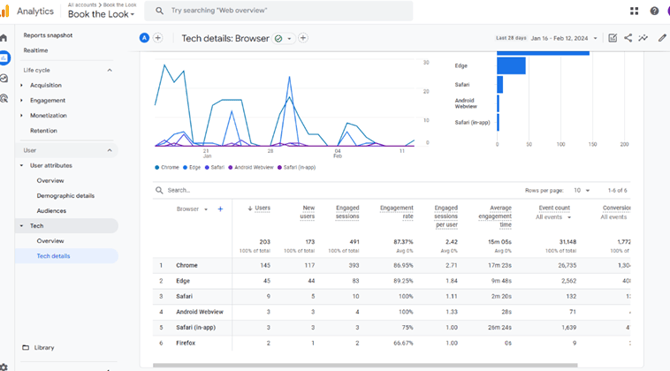Select Demographic details in the sidebar
Screen dimensions: 670x371
click(66, 196)
